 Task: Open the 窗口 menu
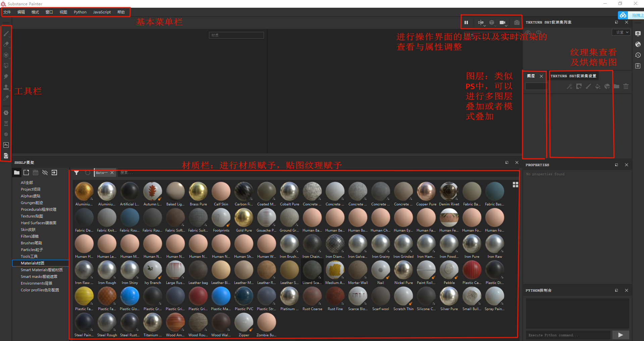[x=49, y=12]
